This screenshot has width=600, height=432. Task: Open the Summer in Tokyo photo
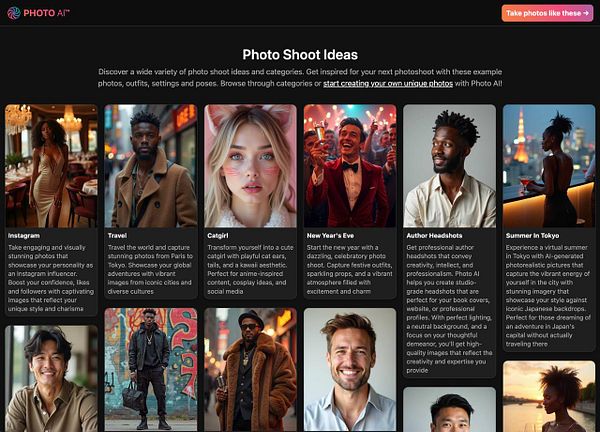click(549, 166)
